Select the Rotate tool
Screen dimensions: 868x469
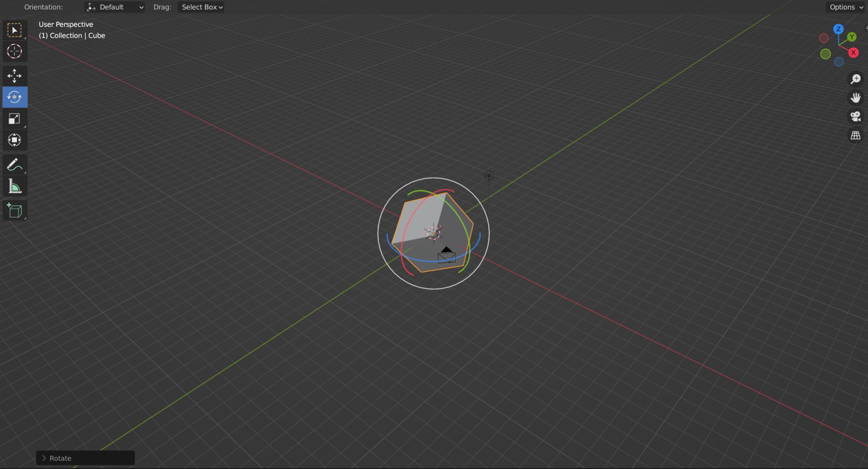coord(15,97)
